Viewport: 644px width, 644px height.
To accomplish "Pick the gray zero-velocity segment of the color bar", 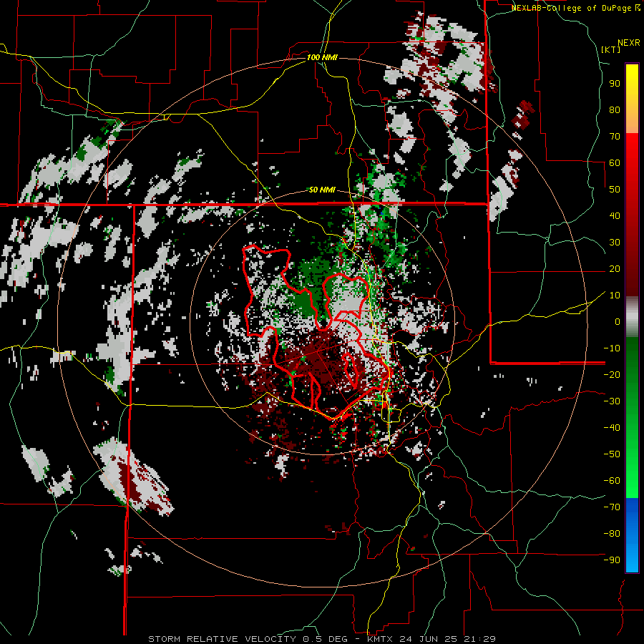I will pyautogui.click(x=632, y=317).
